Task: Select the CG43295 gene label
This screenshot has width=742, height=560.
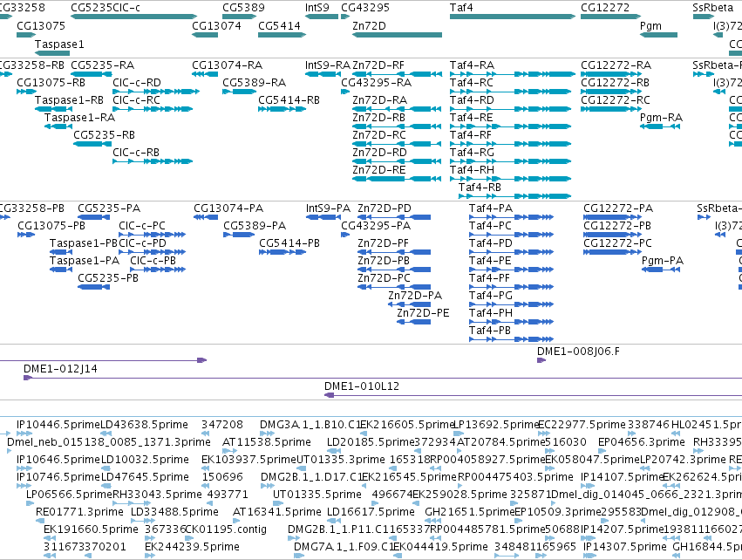Action: pyautogui.click(x=365, y=8)
